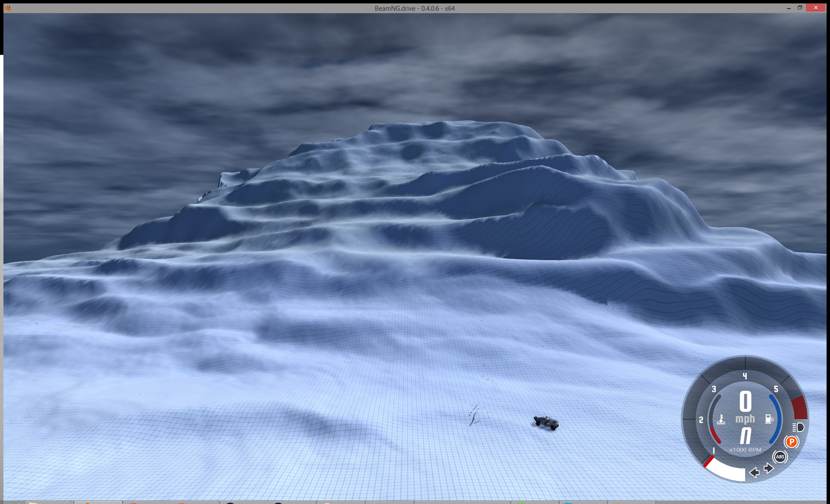830x504 pixels.
Task: Select the vehicle on the snowy terrain
Action: [546, 423]
